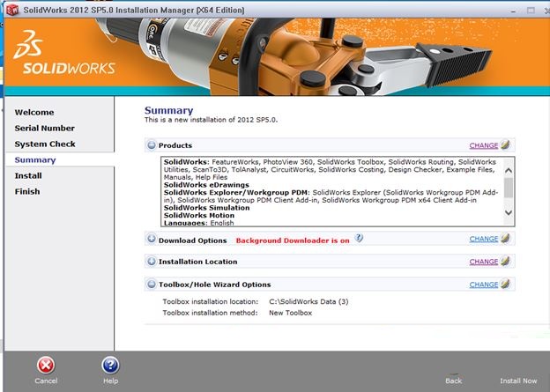The height and width of the screenshot is (392, 550).
Task: Open Help via the blue question mark icon
Action: point(110,366)
